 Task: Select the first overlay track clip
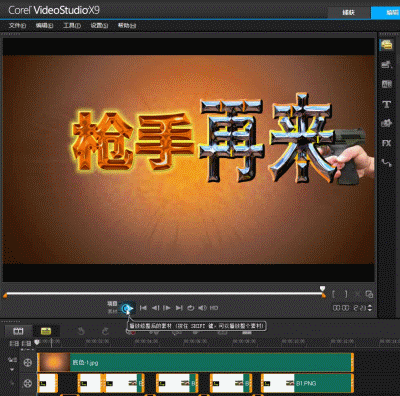(48, 383)
